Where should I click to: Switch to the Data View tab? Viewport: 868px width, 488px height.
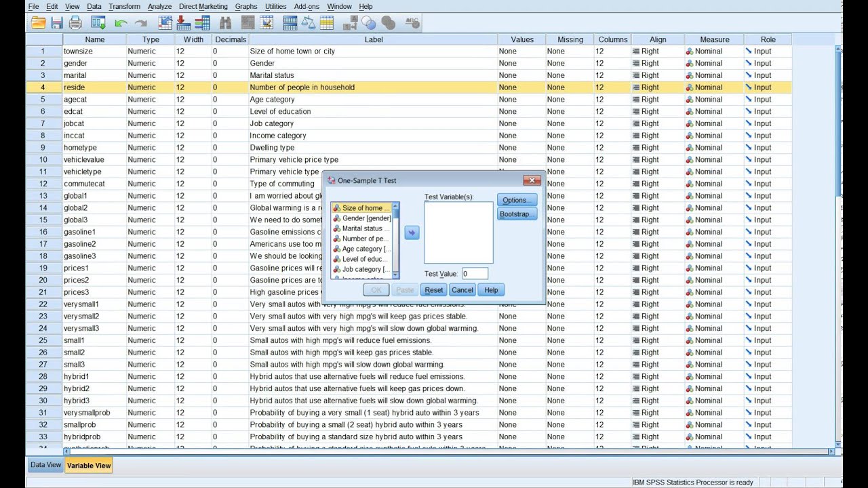point(45,465)
